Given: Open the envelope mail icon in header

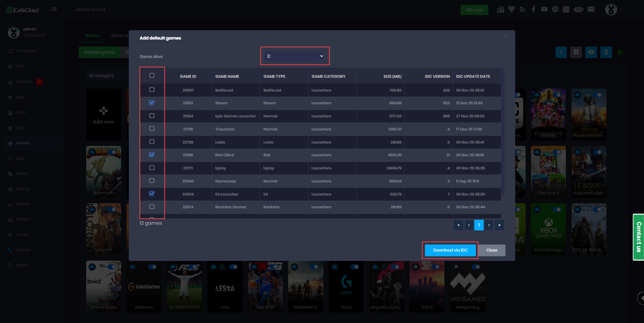Looking at the screenshot, I should [591, 9].
